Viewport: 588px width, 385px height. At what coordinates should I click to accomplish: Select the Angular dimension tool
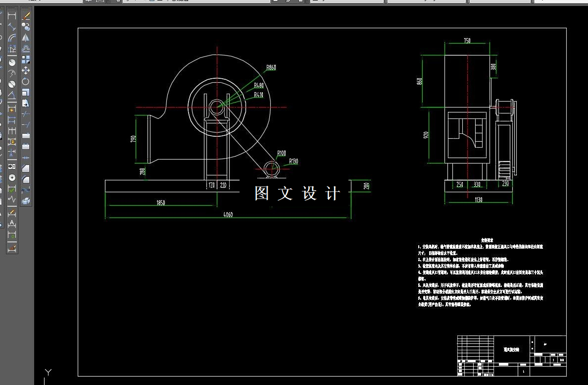click(12, 95)
